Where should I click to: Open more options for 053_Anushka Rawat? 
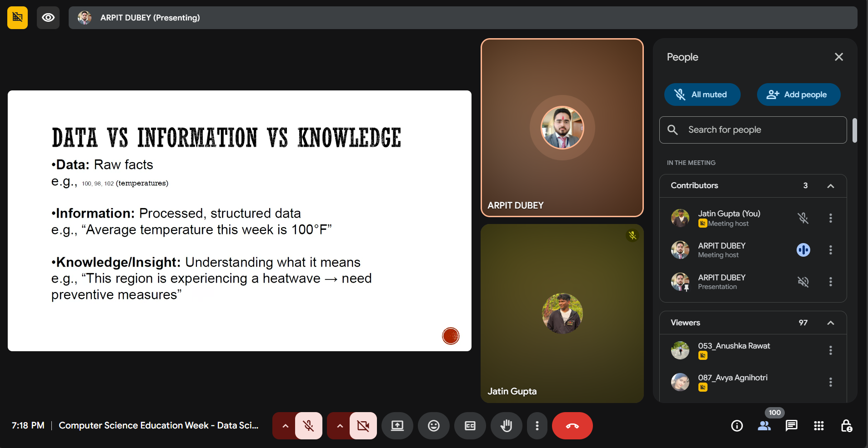pos(830,350)
